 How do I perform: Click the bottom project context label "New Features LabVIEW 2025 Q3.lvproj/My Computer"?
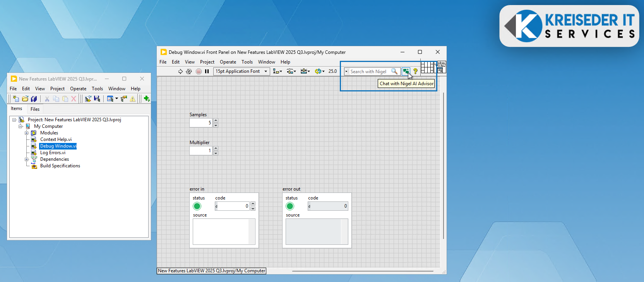tap(211, 271)
